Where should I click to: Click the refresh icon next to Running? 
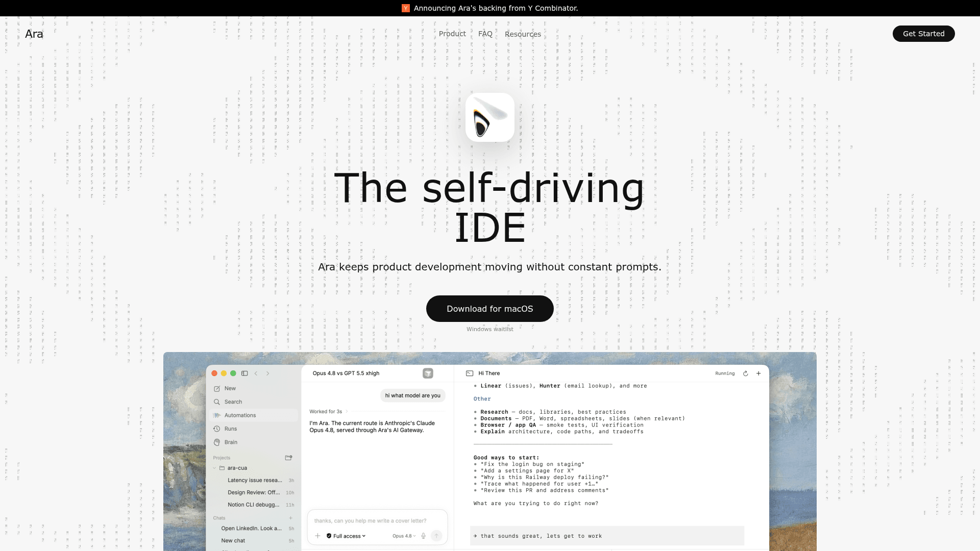coord(746,373)
